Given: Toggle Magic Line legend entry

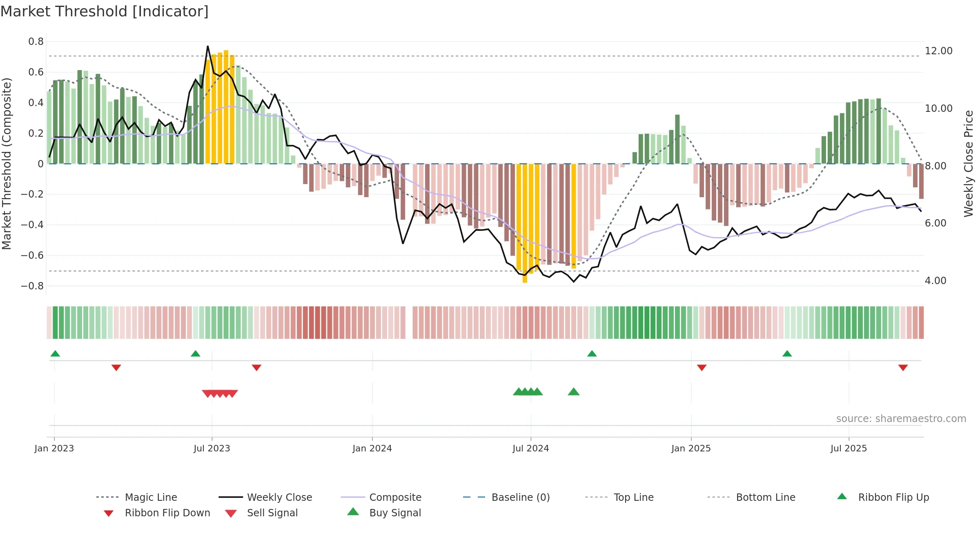Looking at the screenshot, I should click(137, 497).
